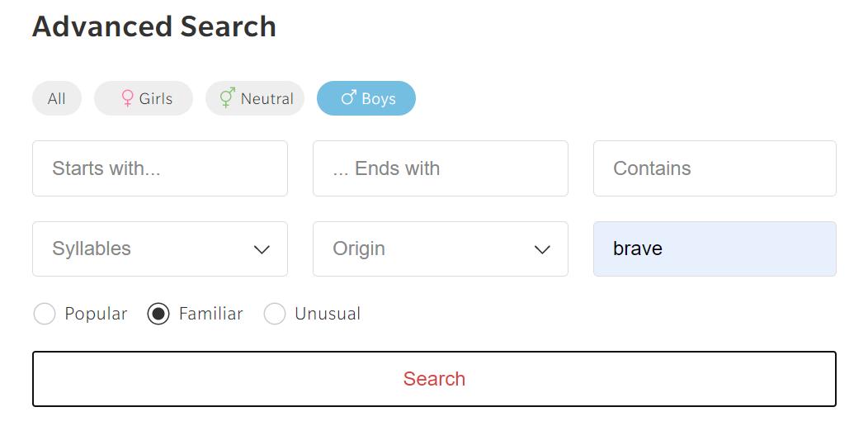Expand the Origin dropdown list
Screen dimensions: 868x426
pyautogui.click(x=440, y=248)
